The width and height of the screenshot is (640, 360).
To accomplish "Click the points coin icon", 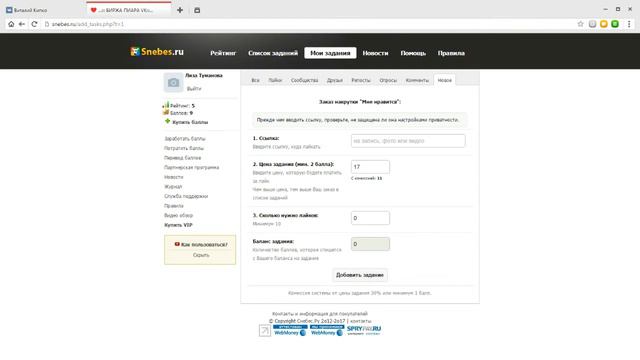I will (x=166, y=112).
